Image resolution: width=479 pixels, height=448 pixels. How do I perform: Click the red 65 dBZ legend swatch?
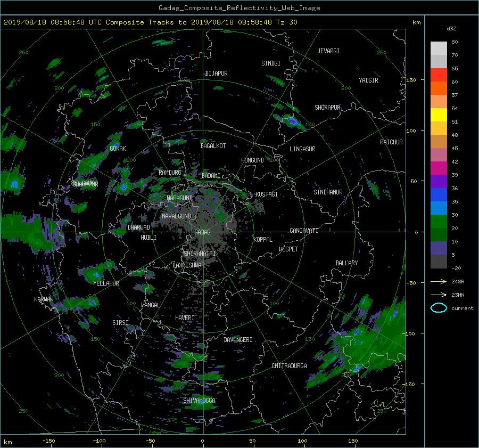[x=439, y=75]
